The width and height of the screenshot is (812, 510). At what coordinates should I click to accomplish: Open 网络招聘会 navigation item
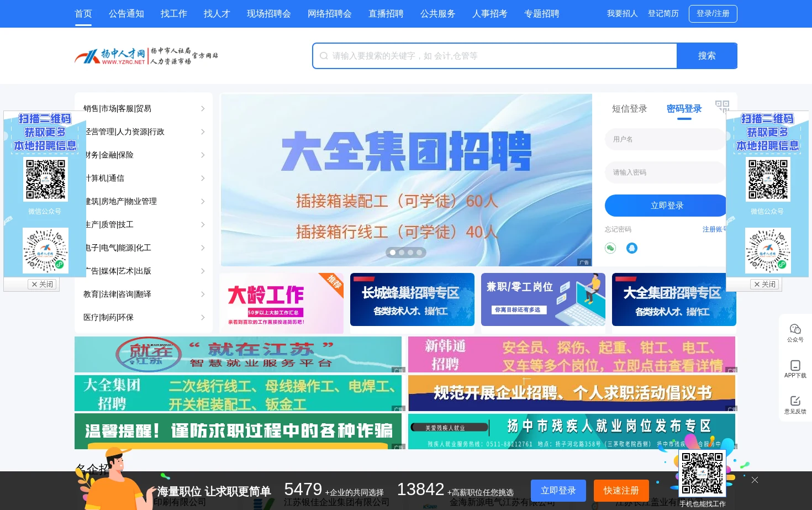tap(330, 14)
